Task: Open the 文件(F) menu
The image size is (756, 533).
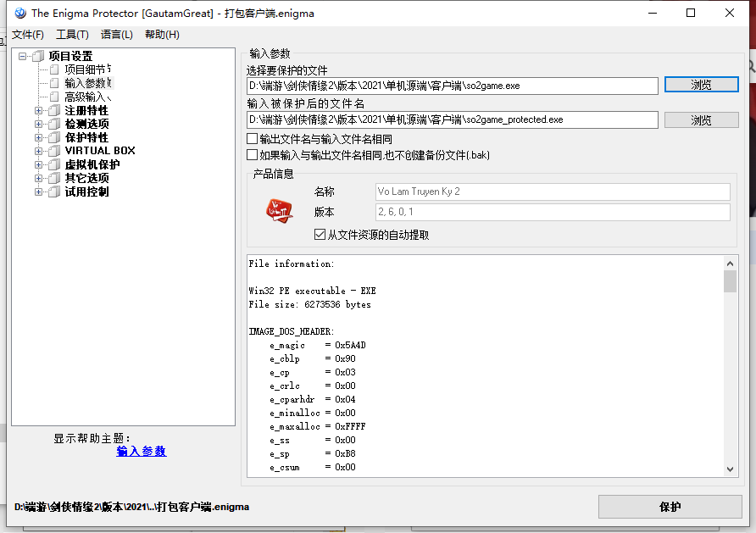Action: point(28,35)
